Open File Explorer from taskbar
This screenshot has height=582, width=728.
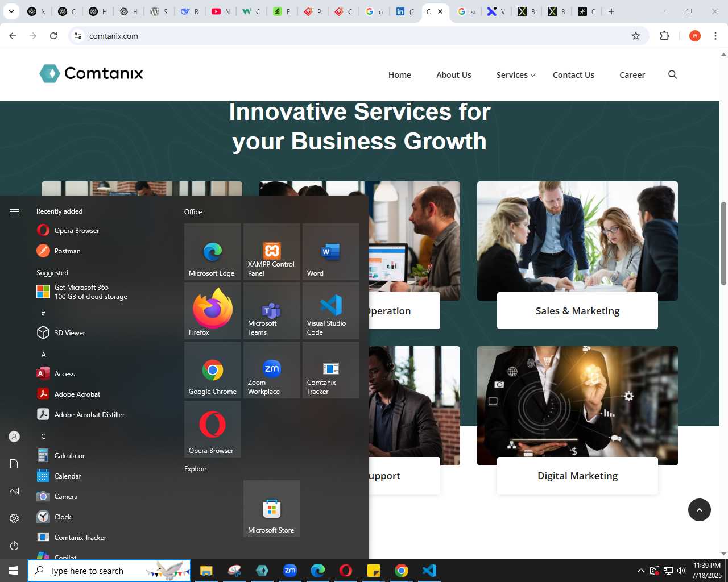tap(206, 571)
